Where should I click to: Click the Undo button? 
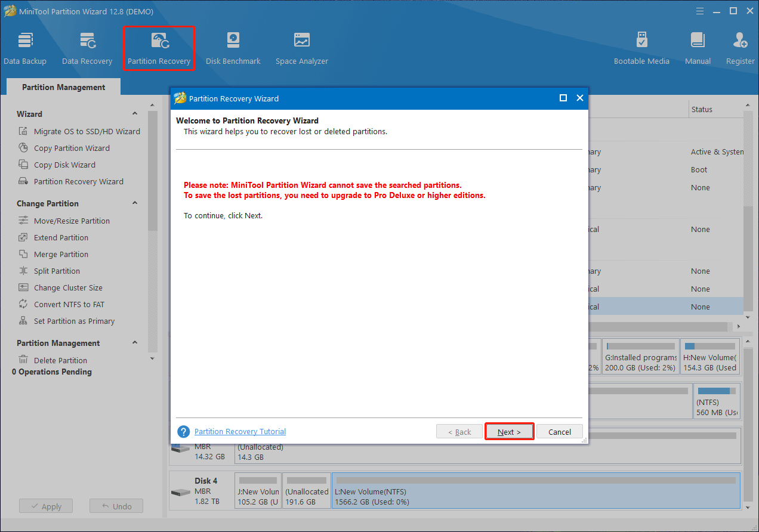tap(116, 506)
